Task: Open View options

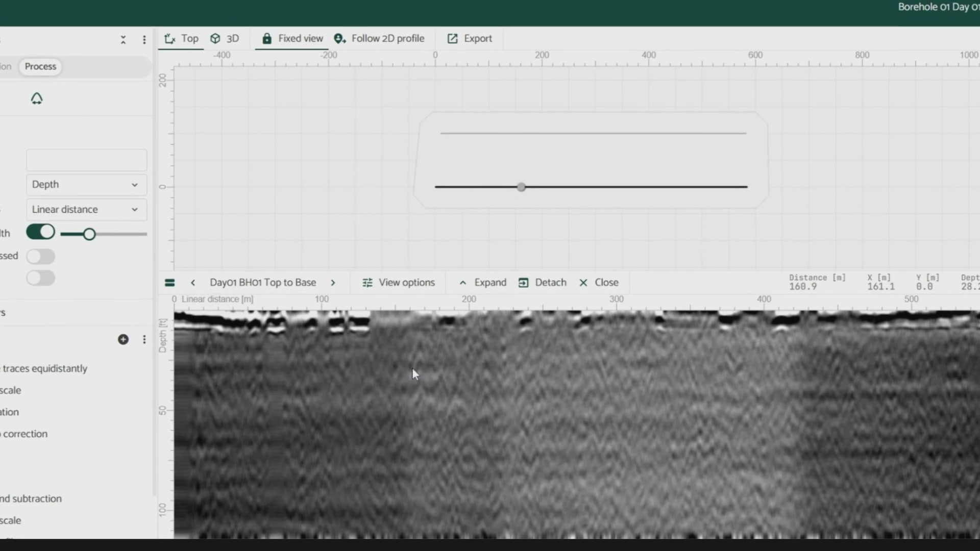Action: click(x=399, y=283)
